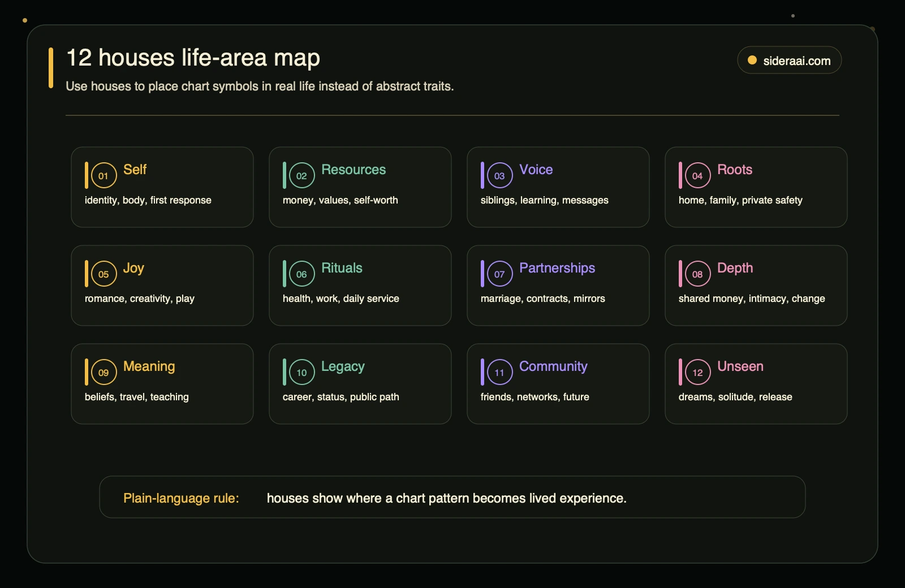This screenshot has height=588, width=905.
Task: Click the 'Use houses to place chart symbols' subtitle
Action: coord(260,86)
